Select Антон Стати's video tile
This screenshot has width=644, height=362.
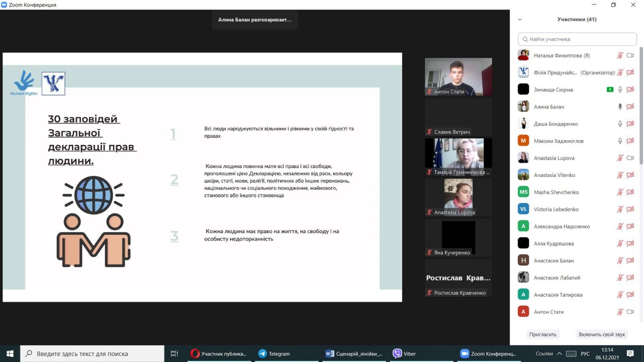[x=458, y=76]
